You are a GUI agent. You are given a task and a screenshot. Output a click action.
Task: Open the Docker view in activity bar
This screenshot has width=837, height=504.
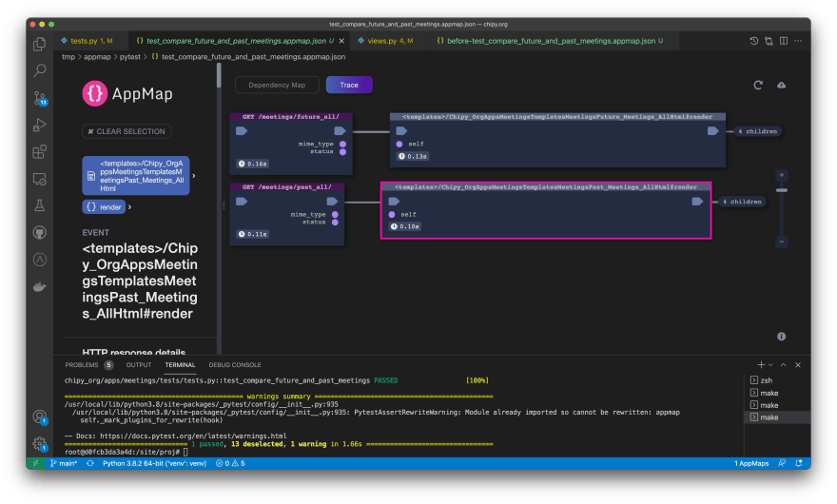[40, 286]
